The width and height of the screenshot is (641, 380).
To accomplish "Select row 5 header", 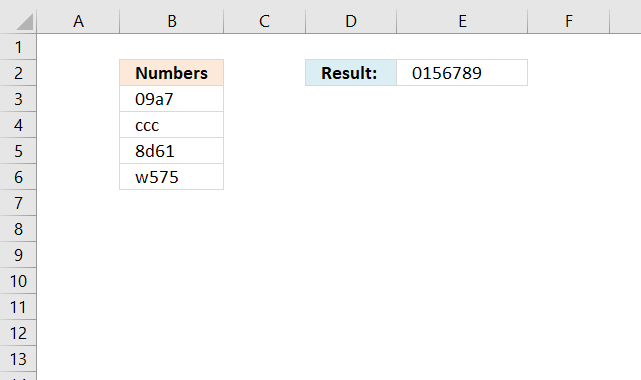I will tap(18, 151).
